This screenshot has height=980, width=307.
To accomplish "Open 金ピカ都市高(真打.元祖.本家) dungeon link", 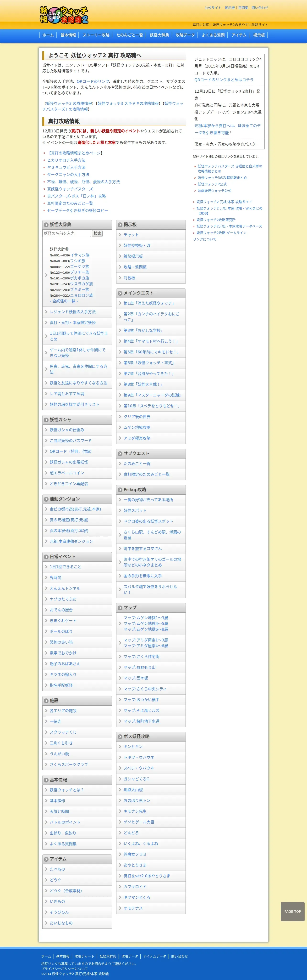I will coord(75,509).
